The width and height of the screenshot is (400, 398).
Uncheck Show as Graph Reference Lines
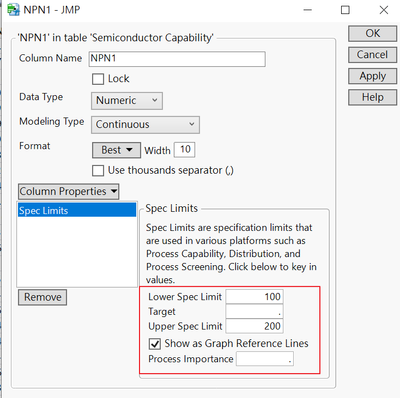(x=155, y=344)
